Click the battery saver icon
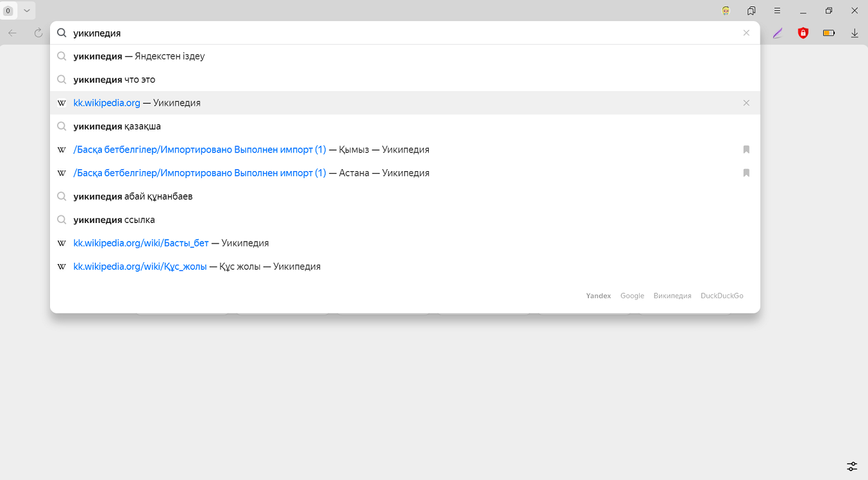Image resolution: width=868 pixels, height=480 pixels. [829, 33]
